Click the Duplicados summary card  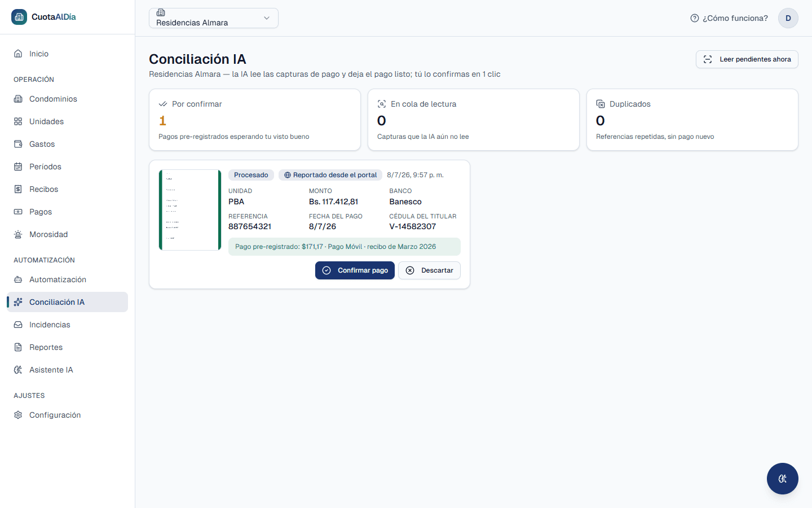692,120
